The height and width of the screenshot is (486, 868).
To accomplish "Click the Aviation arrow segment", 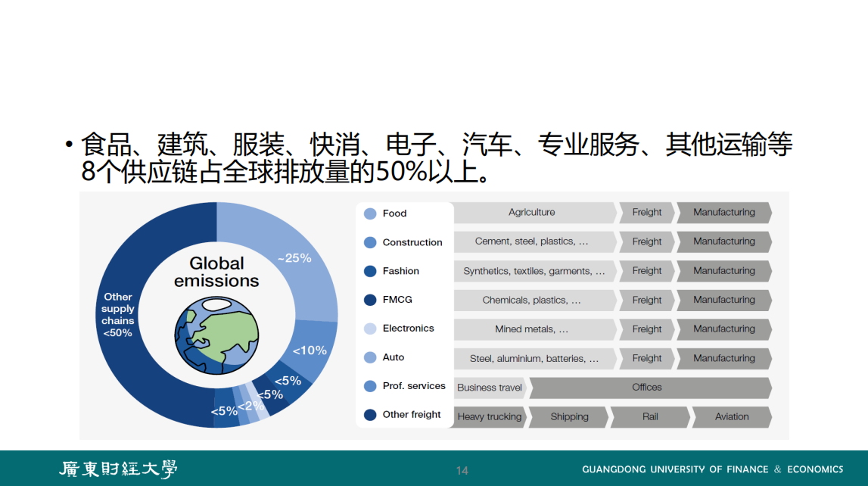I will [x=732, y=417].
